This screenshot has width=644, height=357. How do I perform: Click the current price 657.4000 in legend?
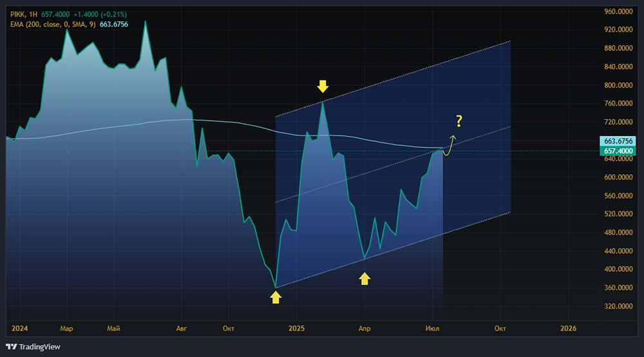click(55, 14)
